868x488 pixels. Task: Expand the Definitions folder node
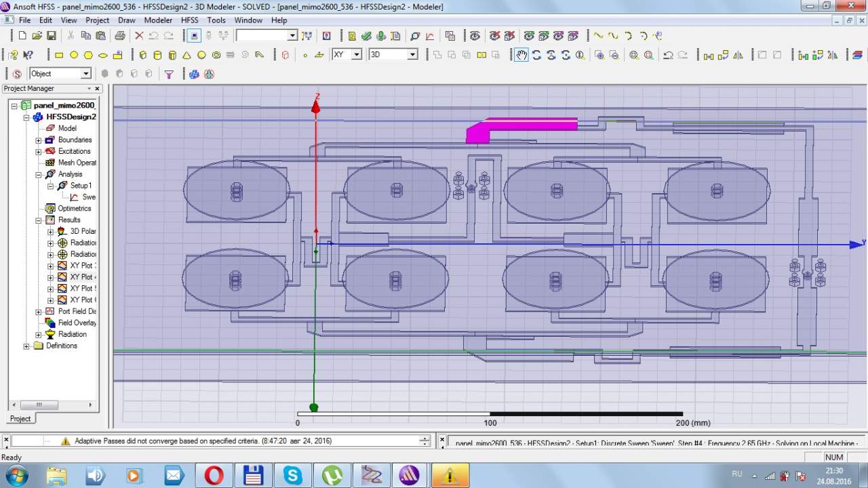tap(27, 346)
